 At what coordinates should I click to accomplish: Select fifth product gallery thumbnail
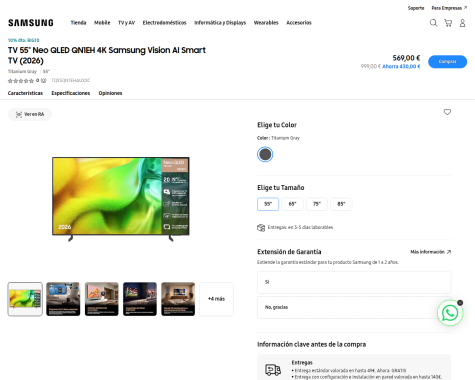point(178,299)
